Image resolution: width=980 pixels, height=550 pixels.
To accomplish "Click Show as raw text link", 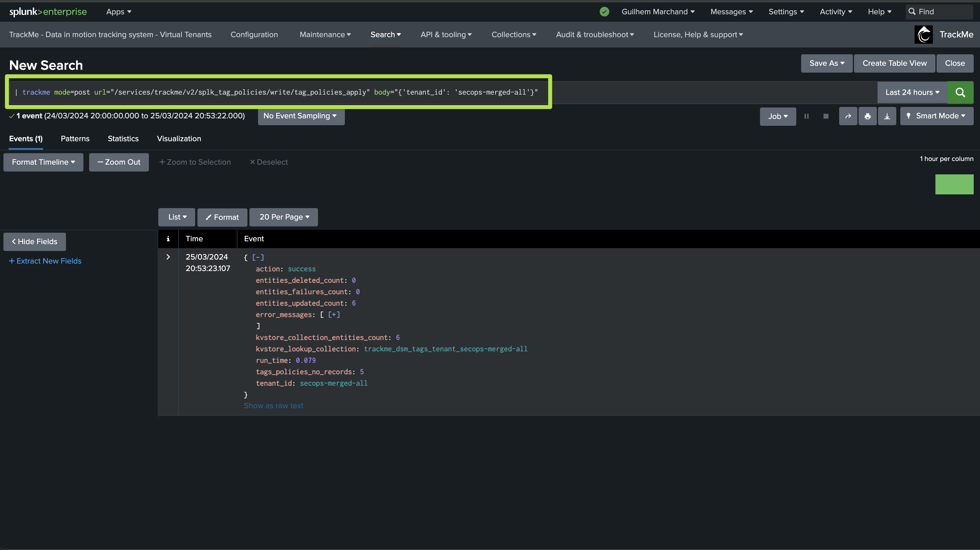I will (273, 406).
